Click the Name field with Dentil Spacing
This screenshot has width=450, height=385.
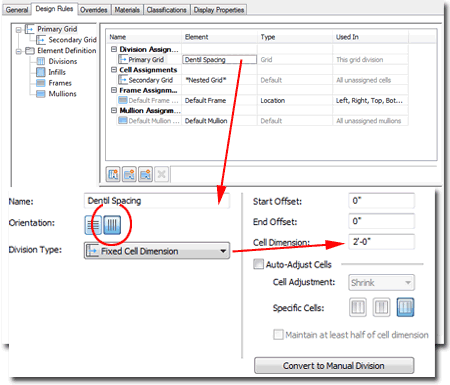[157, 201]
